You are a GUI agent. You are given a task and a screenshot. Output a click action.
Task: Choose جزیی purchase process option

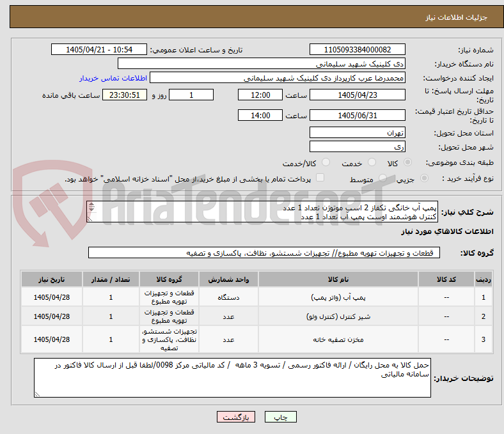424,178
